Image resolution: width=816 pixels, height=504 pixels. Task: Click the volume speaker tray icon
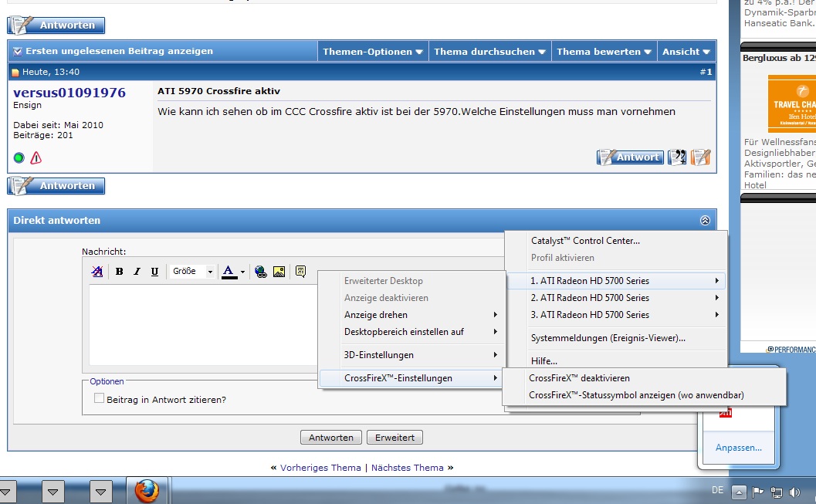click(x=794, y=492)
